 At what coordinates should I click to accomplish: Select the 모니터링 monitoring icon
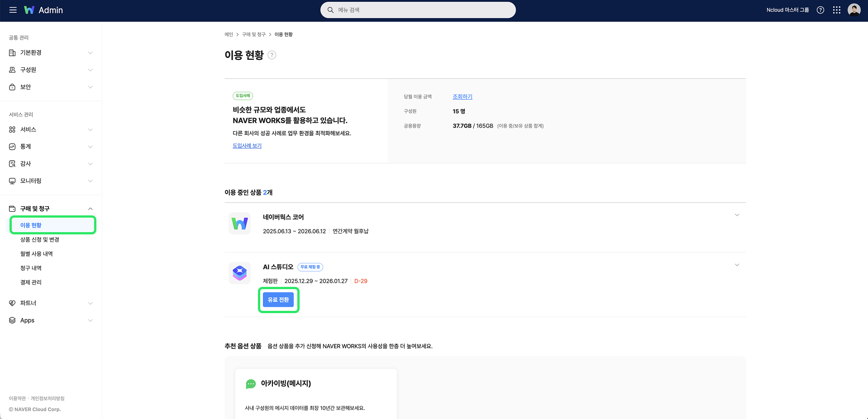tap(12, 181)
